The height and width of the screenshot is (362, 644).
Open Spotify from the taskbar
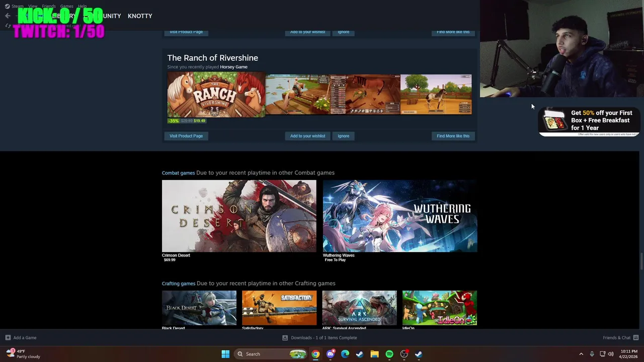(x=389, y=354)
